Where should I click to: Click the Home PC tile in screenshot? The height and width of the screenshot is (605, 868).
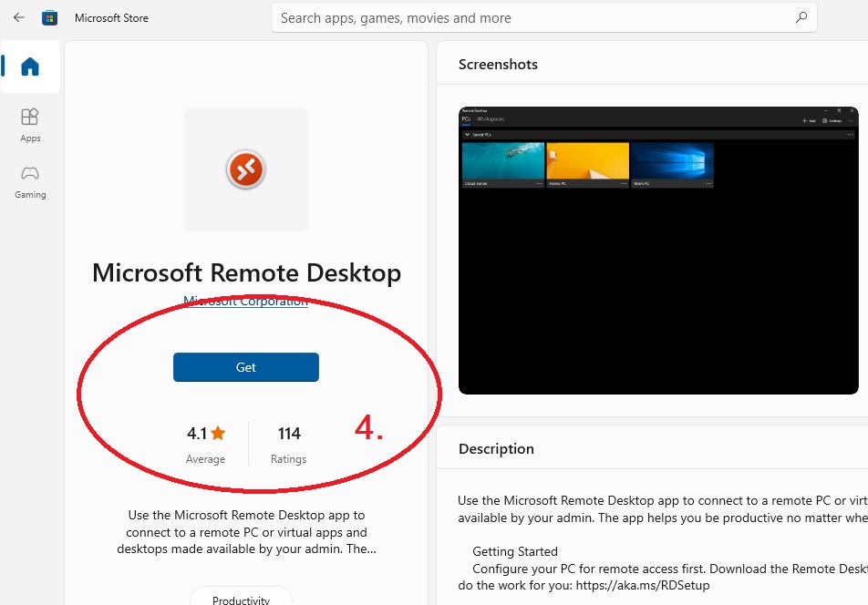(x=587, y=163)
